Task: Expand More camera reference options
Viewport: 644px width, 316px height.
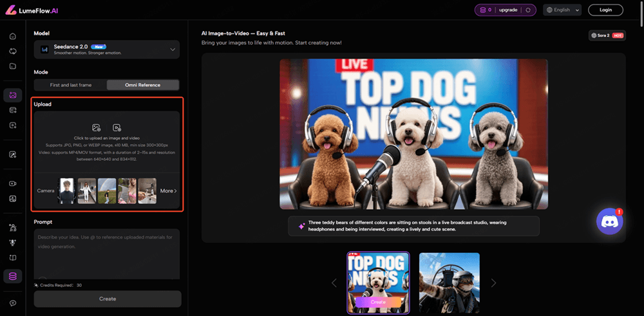Action: pos(168,191)
